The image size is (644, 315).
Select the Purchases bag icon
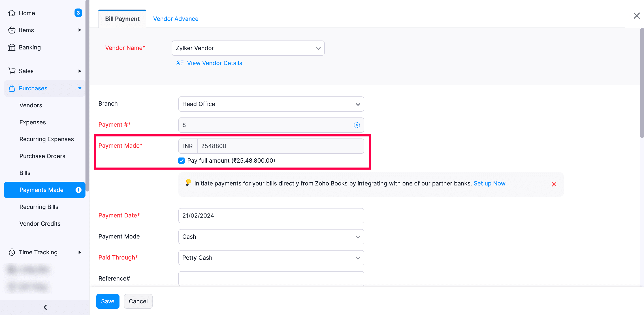[11, 88]
